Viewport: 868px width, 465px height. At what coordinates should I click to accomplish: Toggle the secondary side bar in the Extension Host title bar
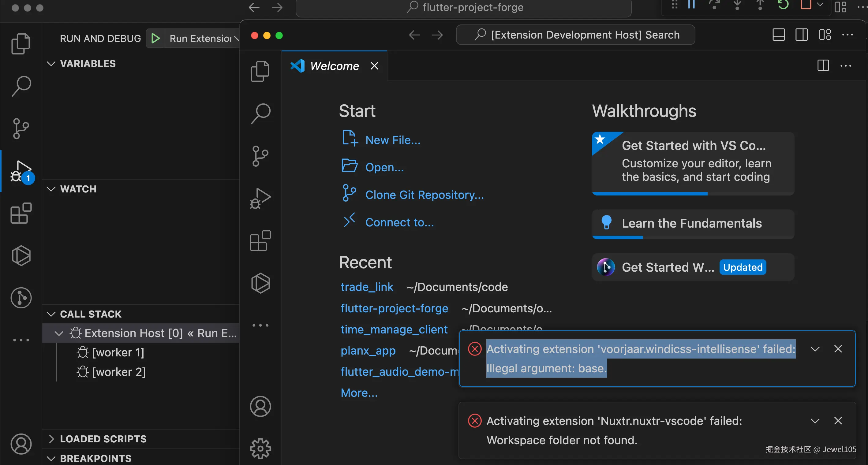point(802,35)
